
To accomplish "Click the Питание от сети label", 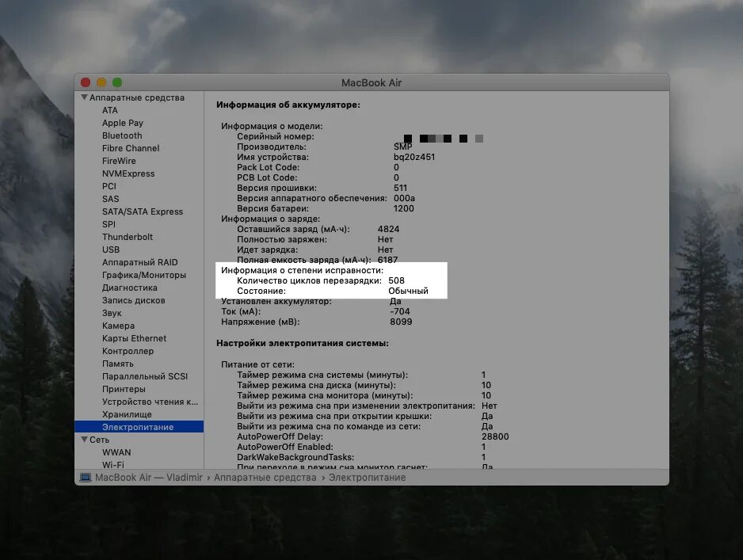I will [257, 364].
